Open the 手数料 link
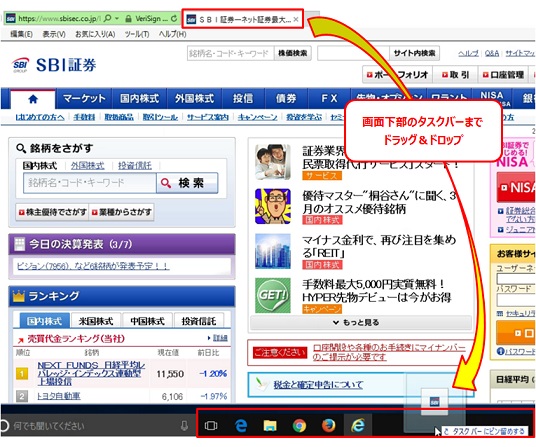 click(x=84, y=117)
